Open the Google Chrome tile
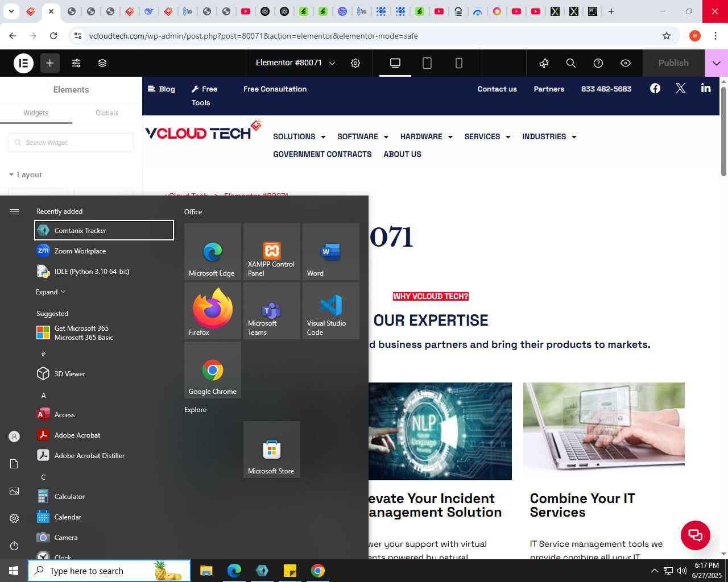 [213, 370]
